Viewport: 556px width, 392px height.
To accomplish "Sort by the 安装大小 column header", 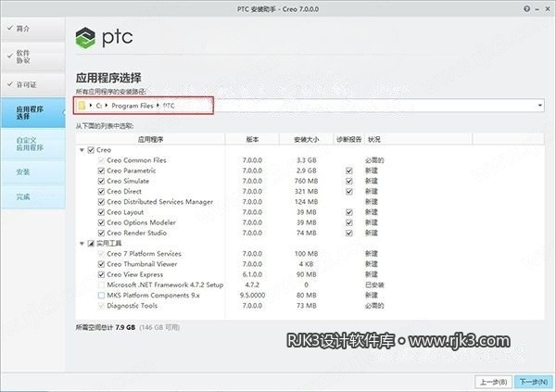I will pyautogui.click(x=307, y=139).
